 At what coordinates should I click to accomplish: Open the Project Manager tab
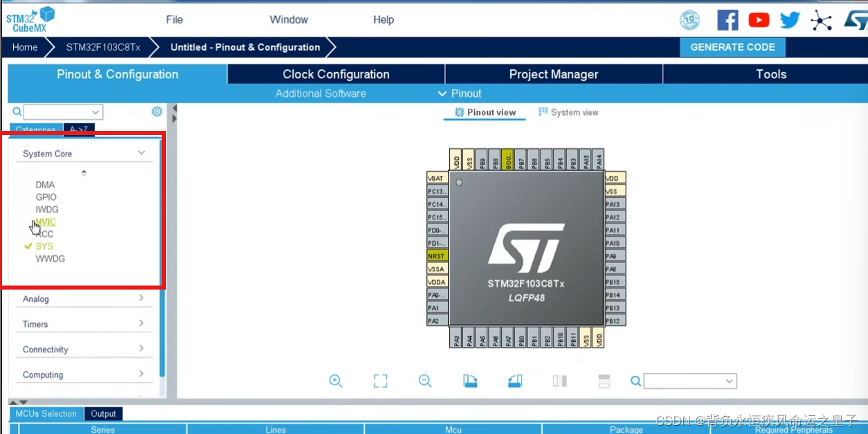click(x=554, y=74)
